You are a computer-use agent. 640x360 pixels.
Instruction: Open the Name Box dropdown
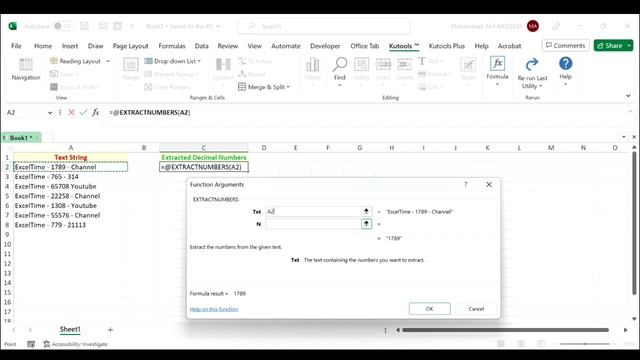coord(50,113)
